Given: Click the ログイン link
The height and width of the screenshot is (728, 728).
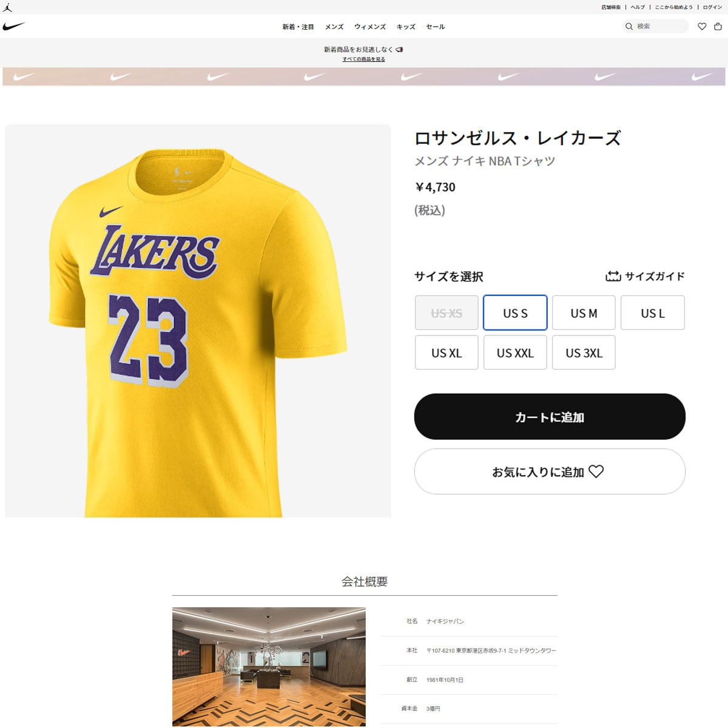Looking at the screenshot, I should (712, 7).
